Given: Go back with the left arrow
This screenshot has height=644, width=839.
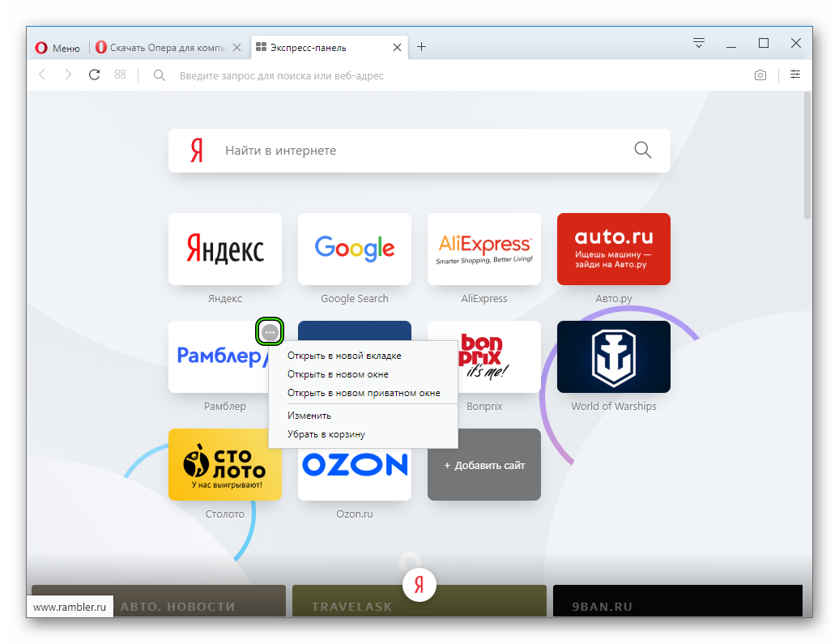Looking at the screenshot, I should tap(42, 75).
